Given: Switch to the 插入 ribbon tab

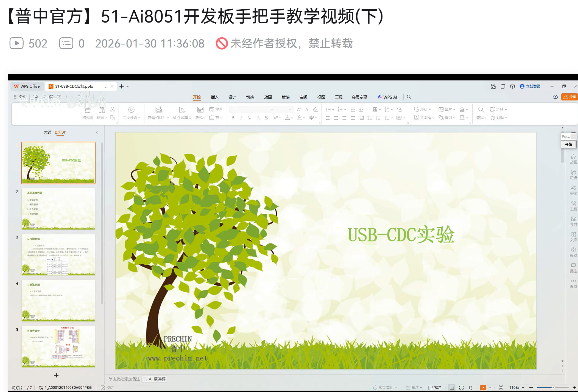Looking at the screenshot, I should pos(214,97).
